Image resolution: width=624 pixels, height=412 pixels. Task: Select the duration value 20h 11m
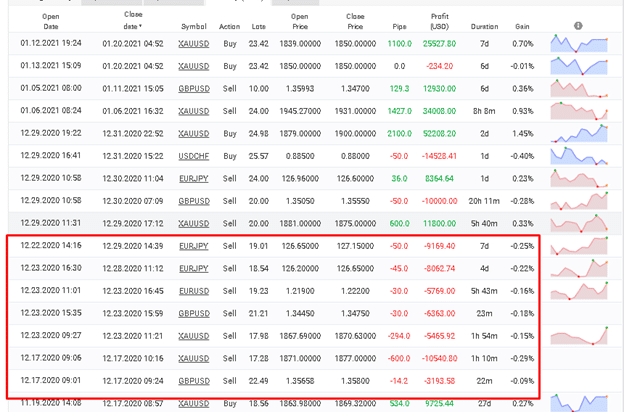pyautogui.click(x=484, y=201)
